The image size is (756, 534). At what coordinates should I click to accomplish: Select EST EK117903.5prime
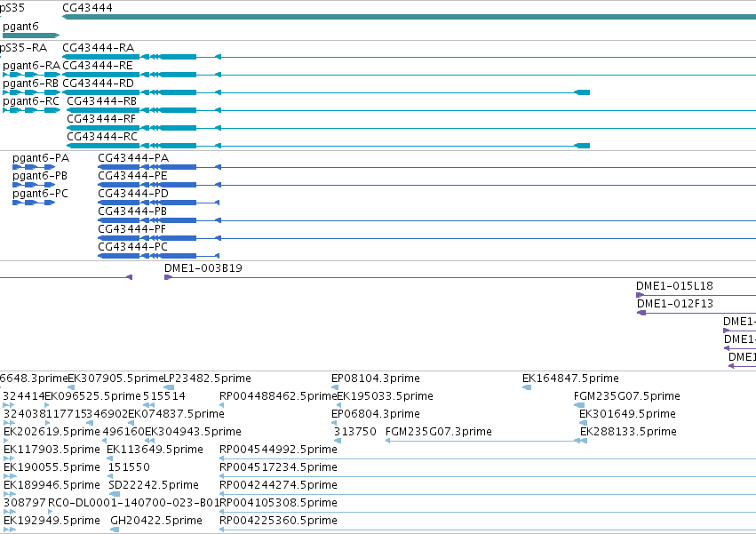point(52,450)
